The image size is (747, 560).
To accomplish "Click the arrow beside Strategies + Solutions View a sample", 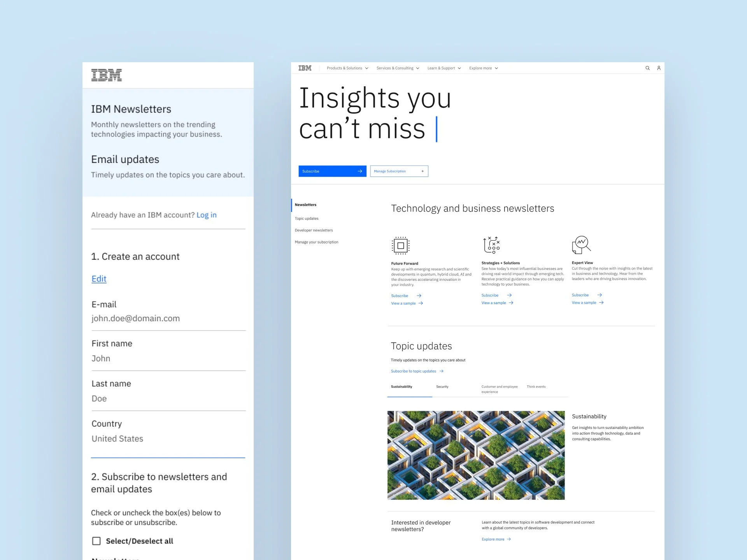I will [511, 303].
